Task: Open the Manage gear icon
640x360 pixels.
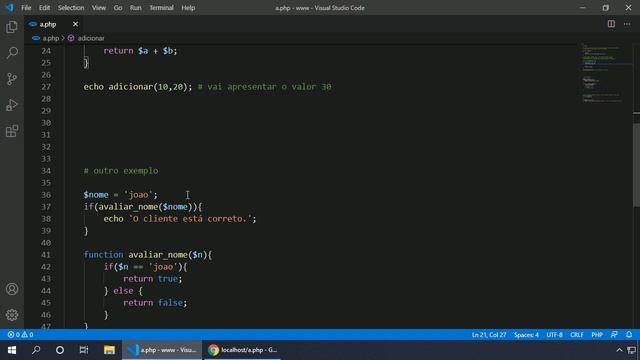Action: 12,315
